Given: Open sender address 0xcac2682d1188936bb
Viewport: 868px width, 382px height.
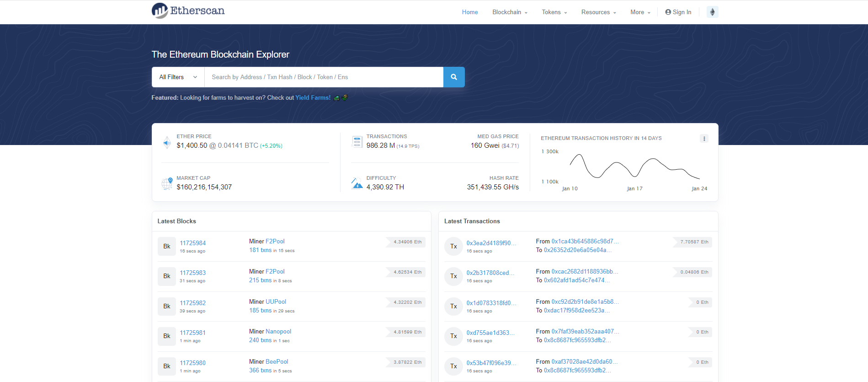Looking at the screenshot, I should coord(585,271).
